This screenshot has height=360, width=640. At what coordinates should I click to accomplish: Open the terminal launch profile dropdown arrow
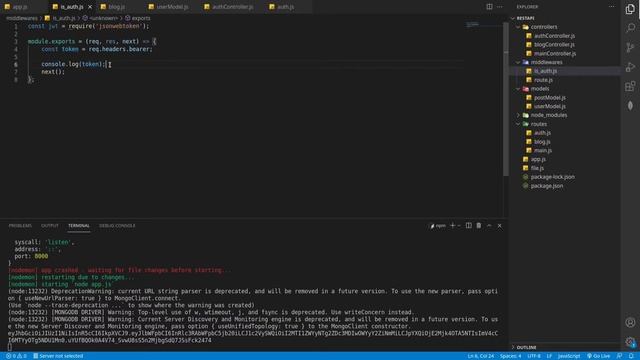click(459, 226)
